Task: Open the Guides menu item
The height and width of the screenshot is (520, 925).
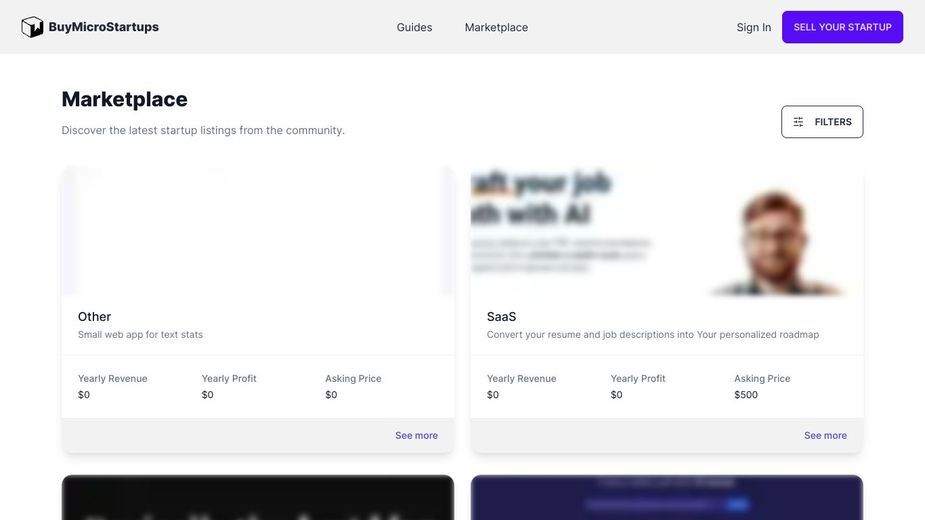Action: [x=414, y=27]
